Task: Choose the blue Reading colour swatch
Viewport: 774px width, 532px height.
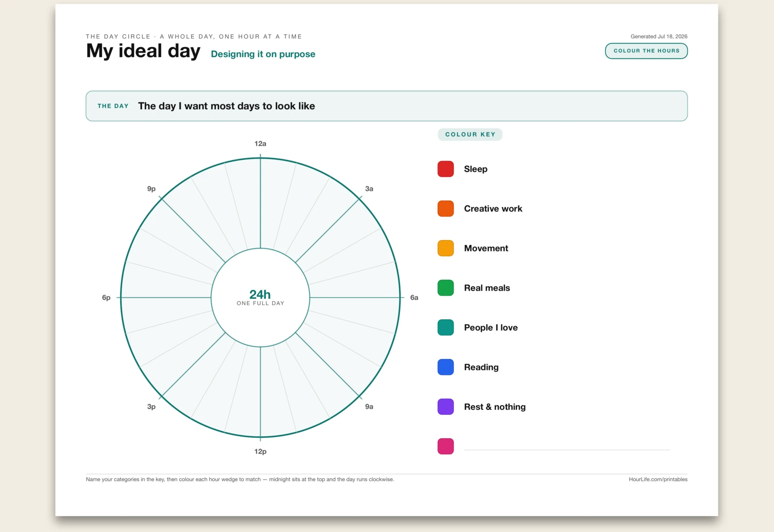Action: pyautogui.click(x=446, y=367)
